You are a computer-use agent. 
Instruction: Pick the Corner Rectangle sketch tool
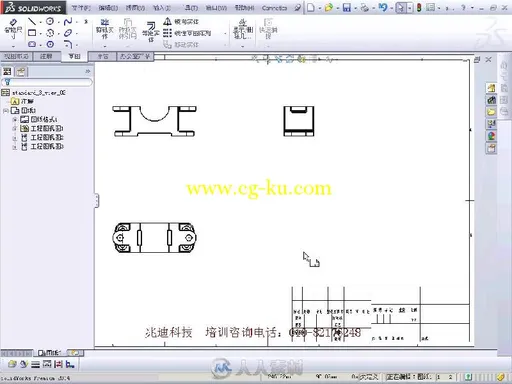(x=32, y=33)
